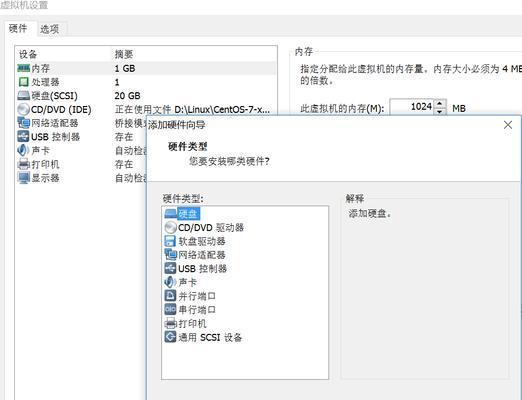The width and height of the screenshot is (522, 400).
Task: Select 串行端口 serial port entry
Action: coord(190,310)
